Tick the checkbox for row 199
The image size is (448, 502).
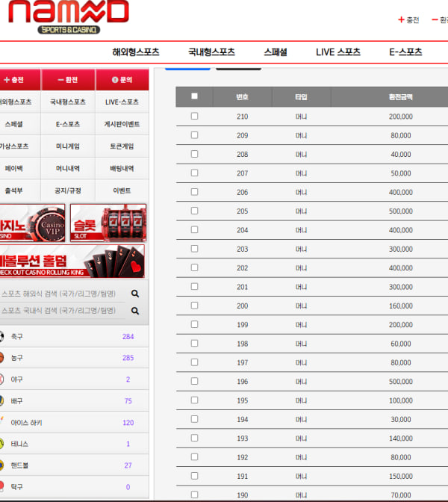pyautogui.click(x=194, y=324)
